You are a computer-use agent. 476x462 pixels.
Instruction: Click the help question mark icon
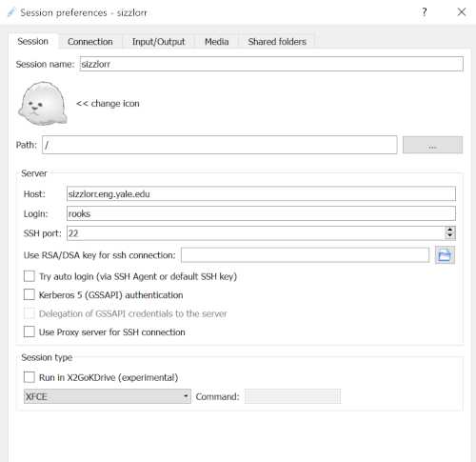tap(425, 12)
